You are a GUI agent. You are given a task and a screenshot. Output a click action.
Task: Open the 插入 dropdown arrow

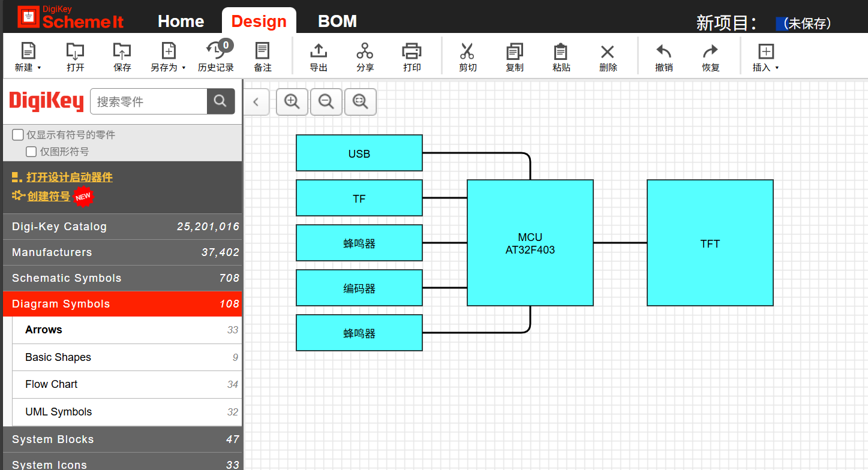777,68
